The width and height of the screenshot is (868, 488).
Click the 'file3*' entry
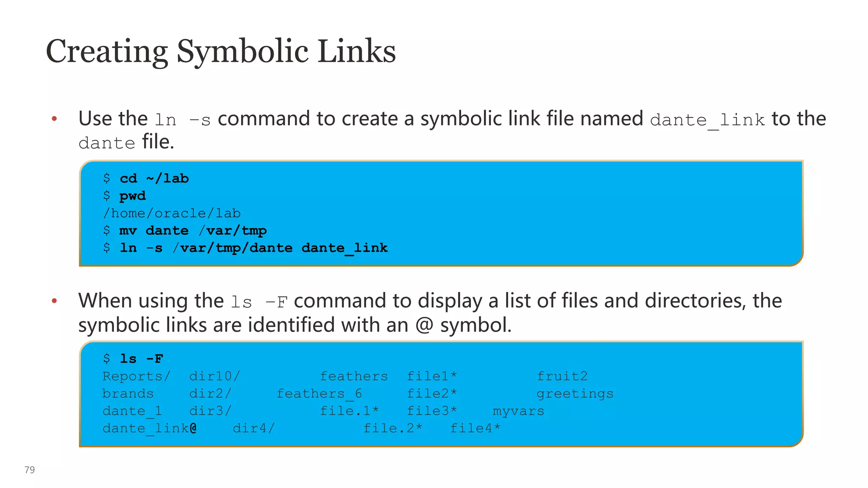coord(432,411)
